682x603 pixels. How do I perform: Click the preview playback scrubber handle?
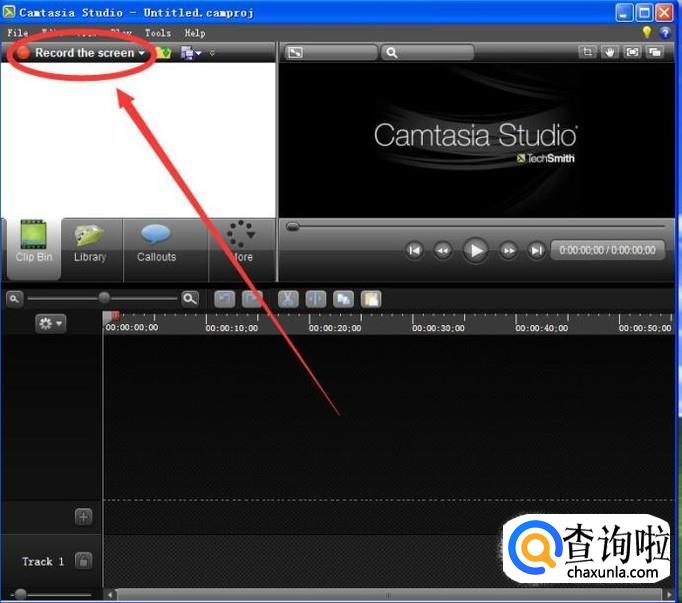coord(293,226)
